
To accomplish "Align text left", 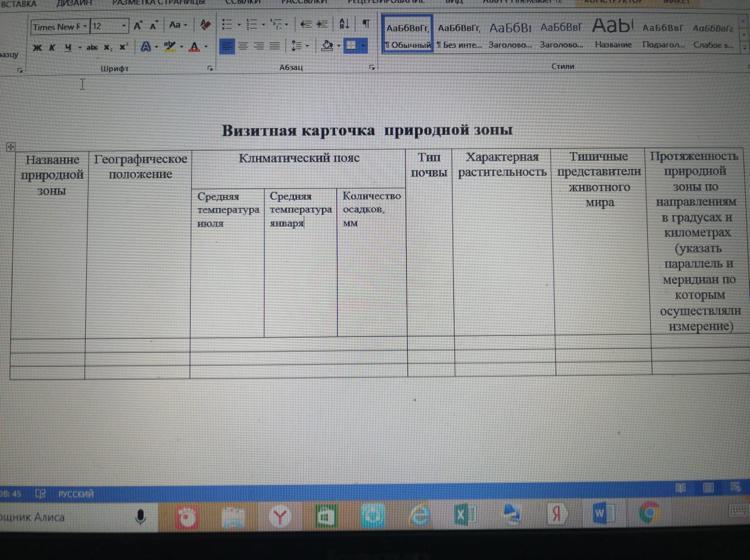I will coord(227,46).
